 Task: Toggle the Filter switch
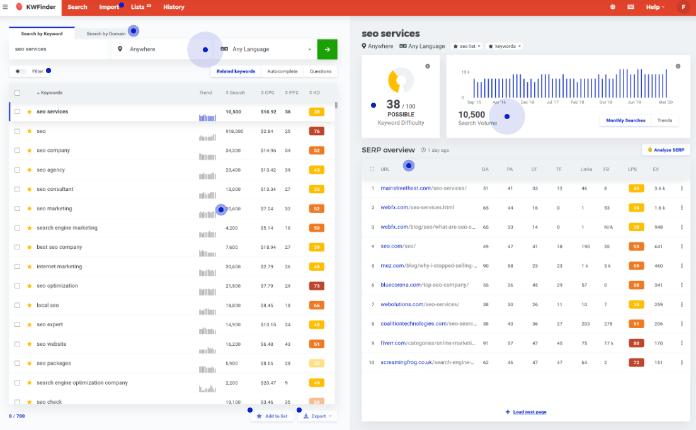19,71
